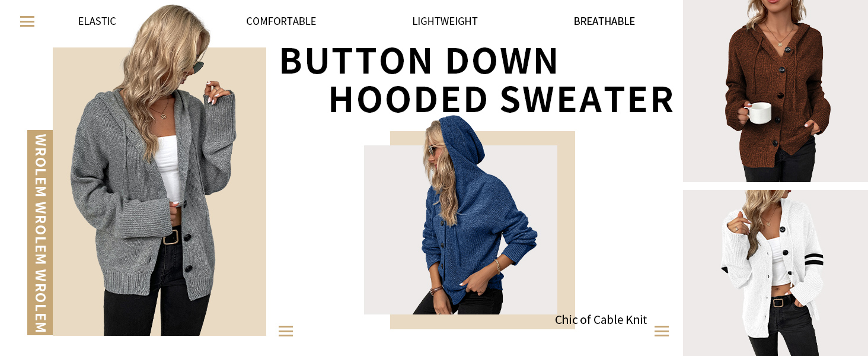Click the white coffee cup in brown sweater photo
The width and height of the screenshot is (868, 356).
[x=758, y=113]
